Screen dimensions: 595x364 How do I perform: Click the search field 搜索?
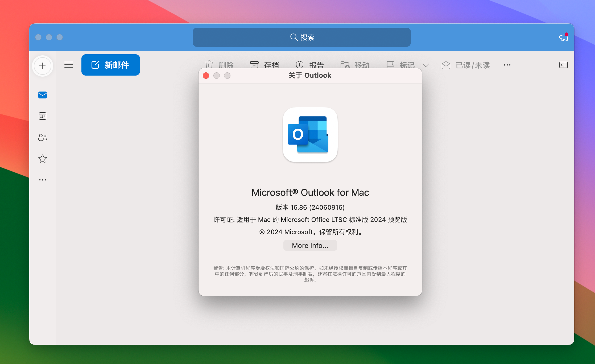click(302, 37)
